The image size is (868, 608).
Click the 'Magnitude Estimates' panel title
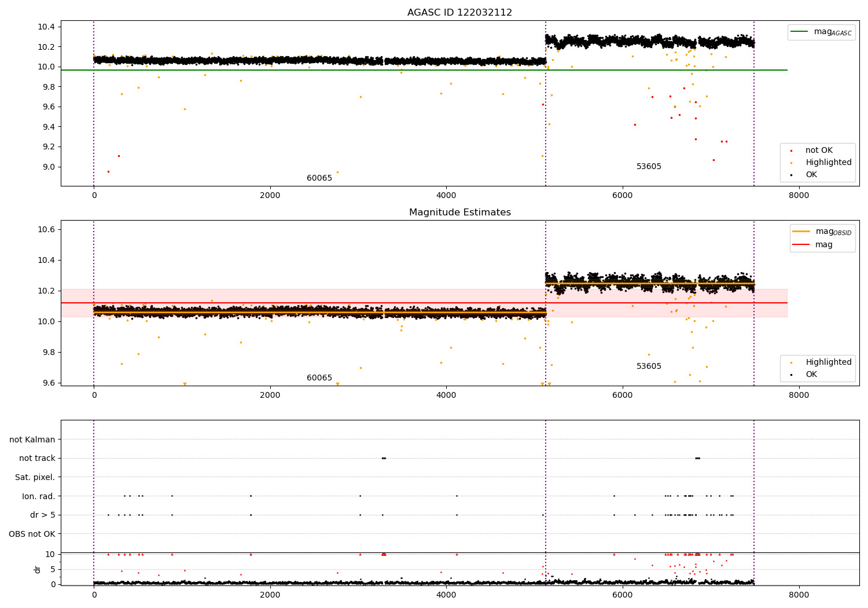(x=459, y=213)
